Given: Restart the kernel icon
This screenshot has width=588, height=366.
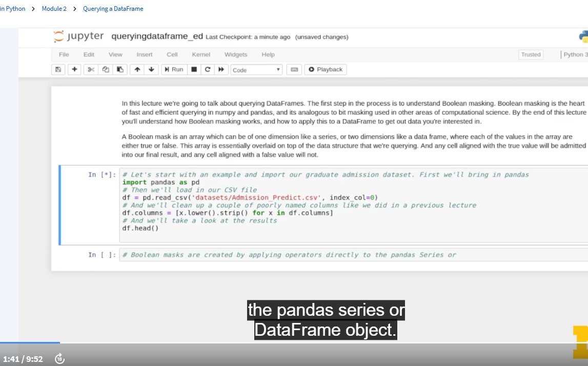Looking at the screenshot, I should click(208, 69).
